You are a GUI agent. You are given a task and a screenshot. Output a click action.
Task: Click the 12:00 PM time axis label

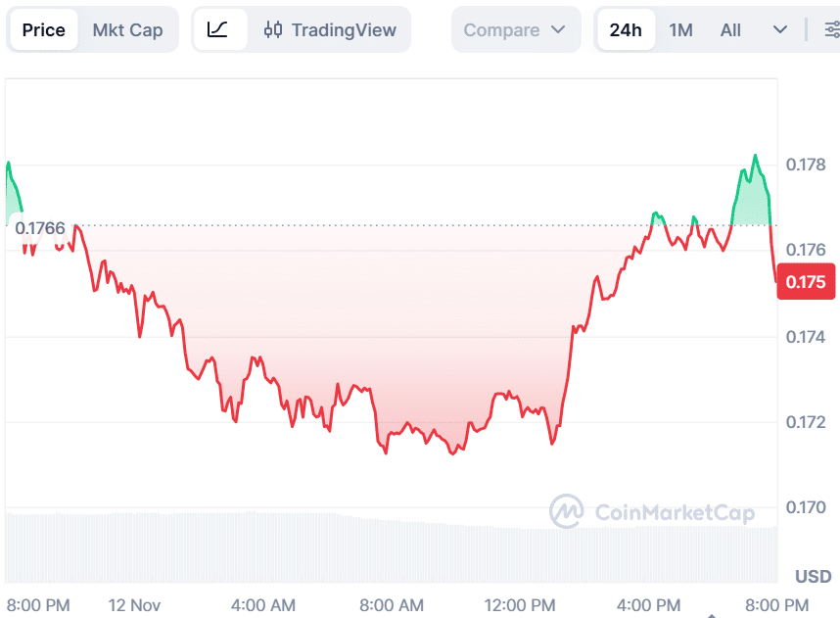click(x=520, y=604)
